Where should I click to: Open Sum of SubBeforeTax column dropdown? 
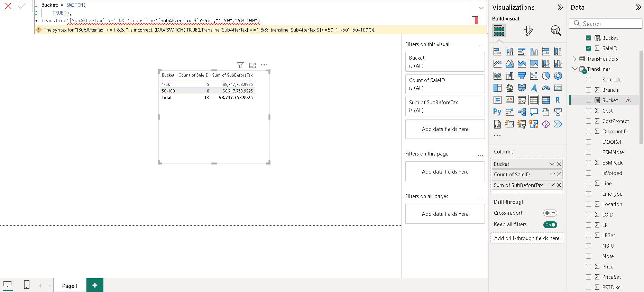click(x=552, y=185)
